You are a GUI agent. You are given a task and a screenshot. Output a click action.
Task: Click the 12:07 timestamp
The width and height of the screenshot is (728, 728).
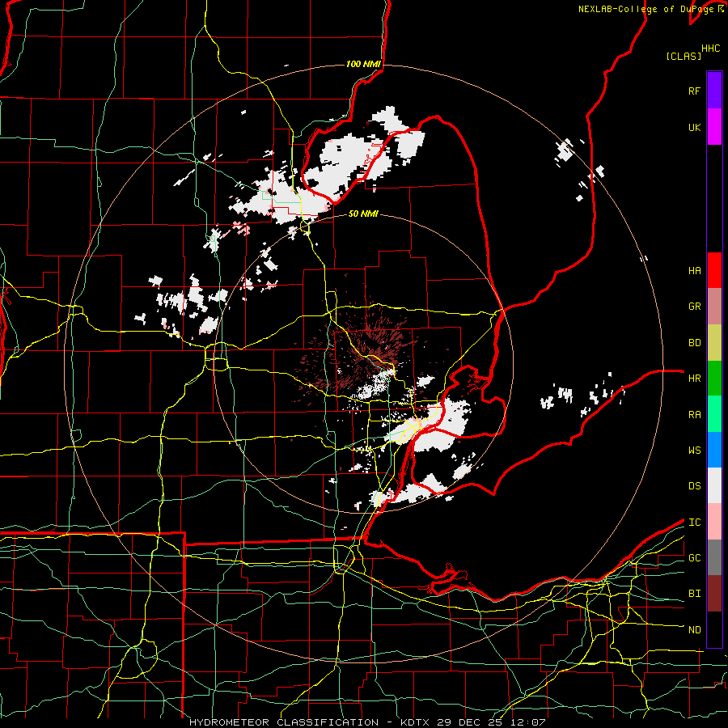click(529, 722)
